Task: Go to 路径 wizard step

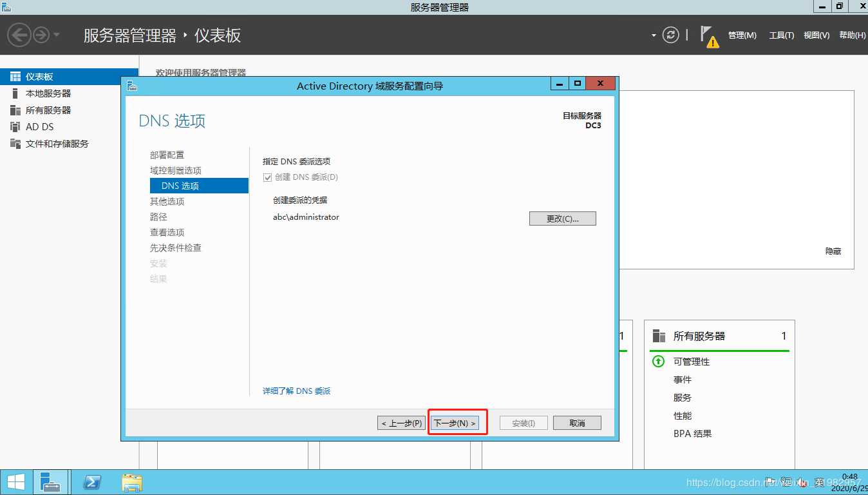Action: 158,217
